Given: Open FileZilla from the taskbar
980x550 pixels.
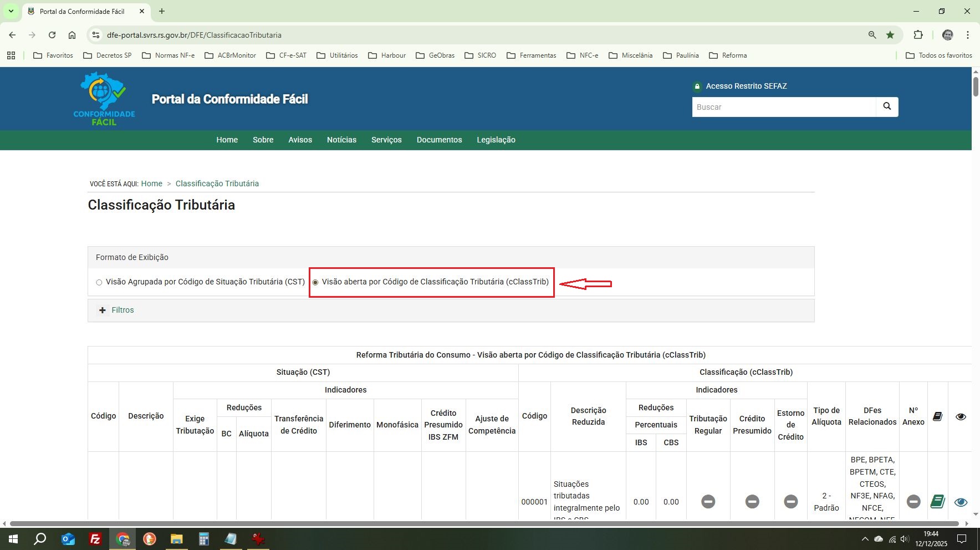Looking at the screenshot, I should tap(95, 539).
